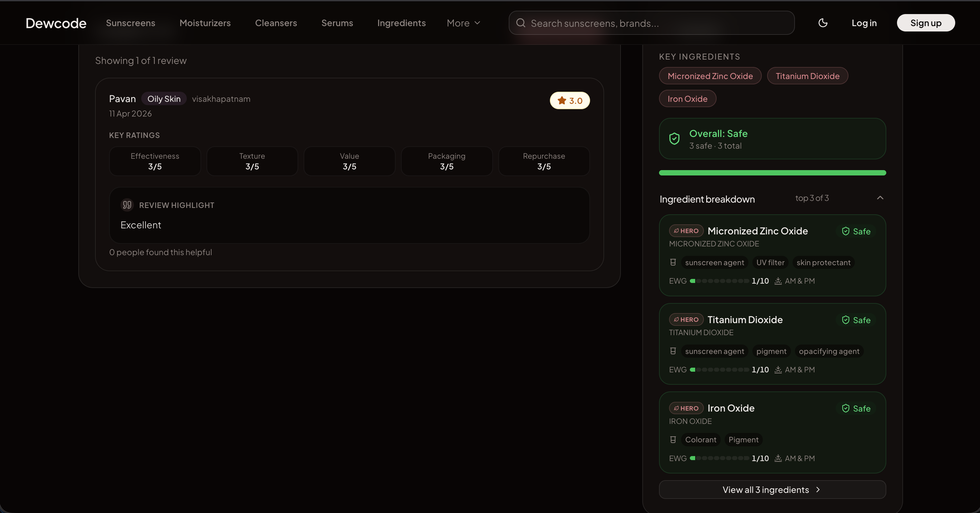Open the Sunscreens nav item
Image resolution: width=980 pixels, height=513 pixels.
click(131, 23)
